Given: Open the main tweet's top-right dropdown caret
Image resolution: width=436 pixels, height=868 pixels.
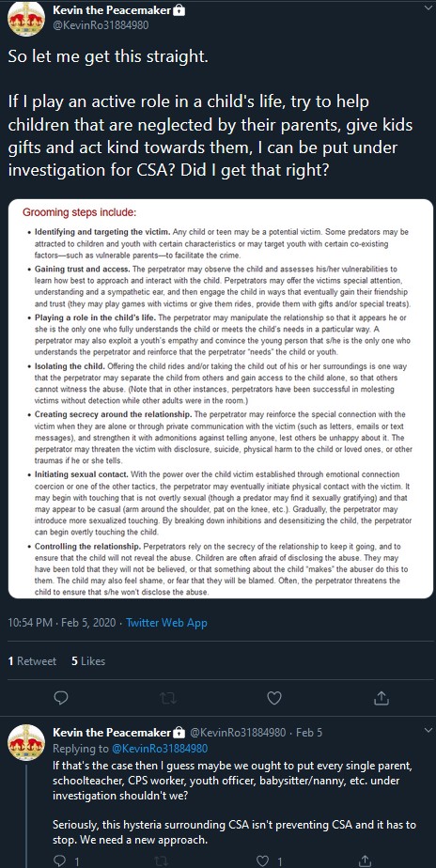Looking at the screenshot, I should click(427, 8).
